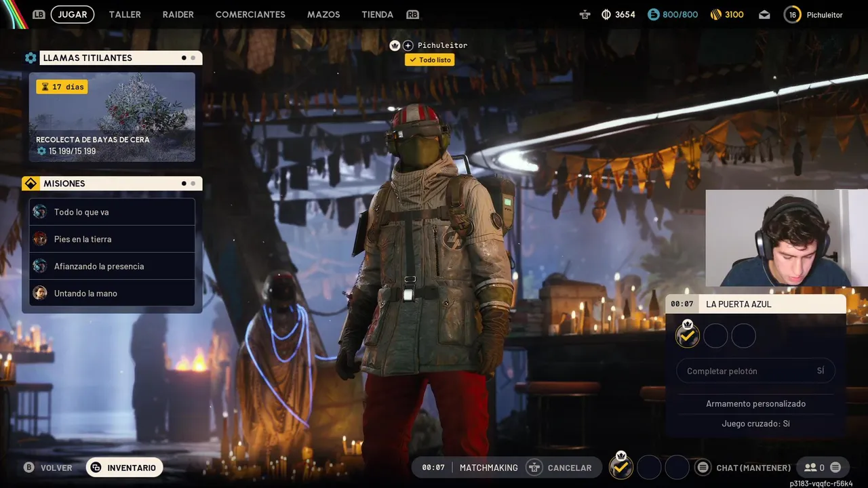
Task: Click the crown icon above the character
Action: pyautogui.click(x=395, y=45)
